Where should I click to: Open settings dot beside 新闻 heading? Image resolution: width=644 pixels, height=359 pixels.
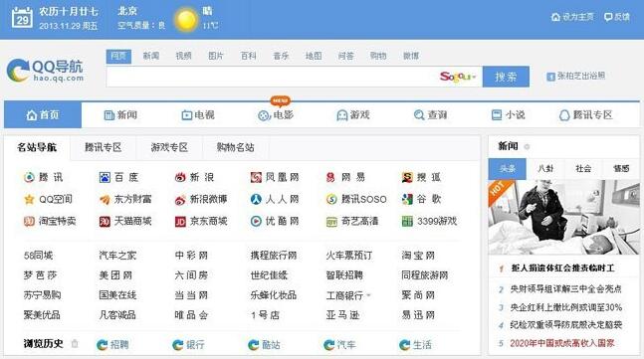(x=527, y=146)
